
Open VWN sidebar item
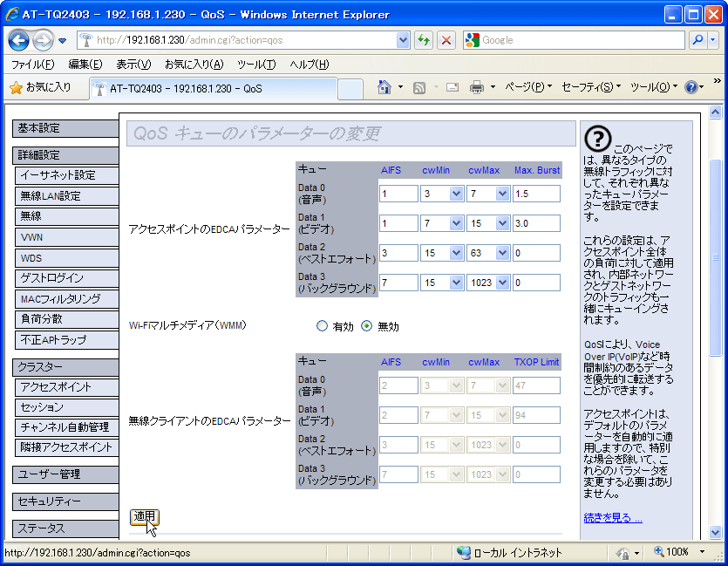coord(67,237)
